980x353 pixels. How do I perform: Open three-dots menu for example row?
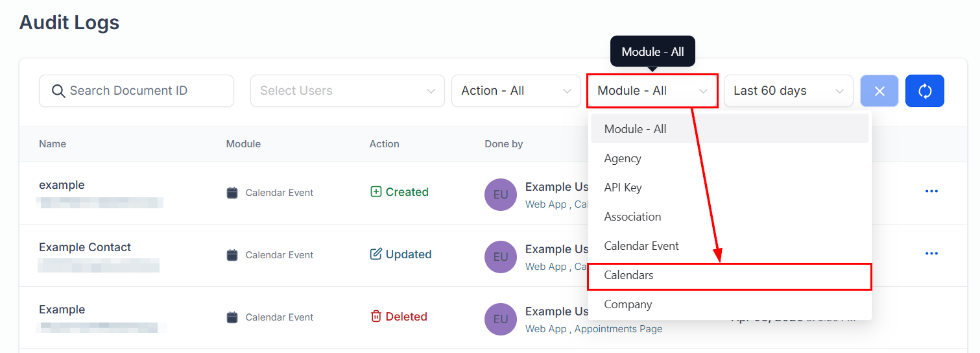coord(931,191)
